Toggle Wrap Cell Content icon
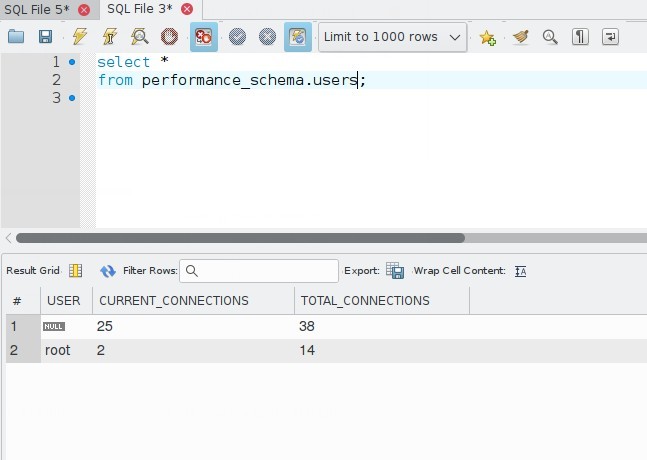This screenshot has height=460, width=647. (x=520, y=271)
